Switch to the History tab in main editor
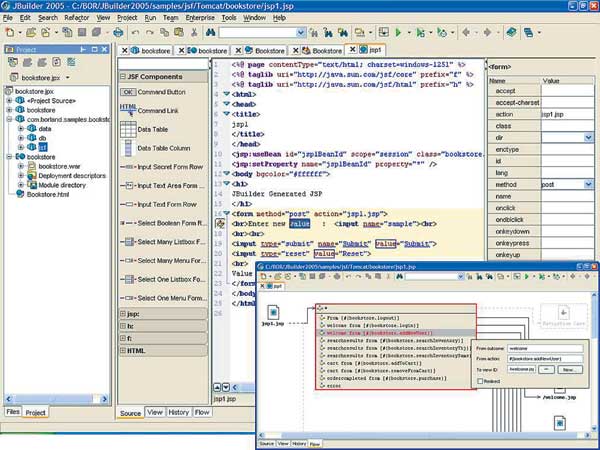 pos(179,412)
